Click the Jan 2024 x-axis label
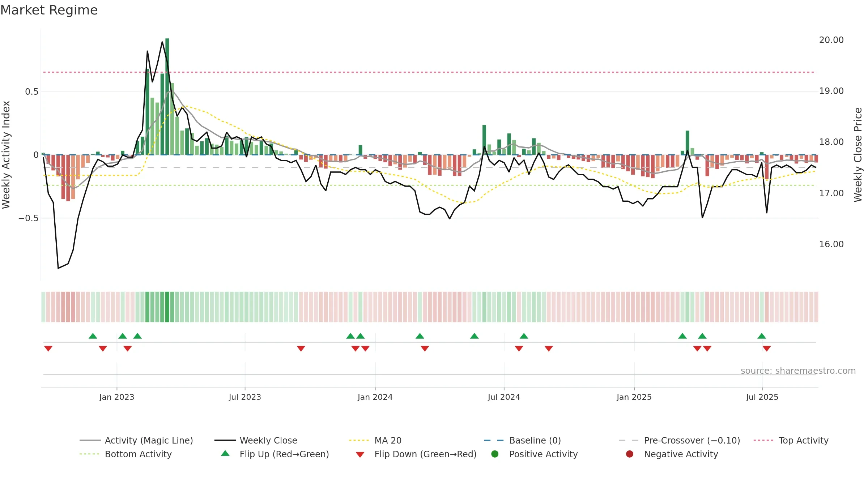Screen dimensions: 868x488 pyautogui.click(x=375, y=397)
